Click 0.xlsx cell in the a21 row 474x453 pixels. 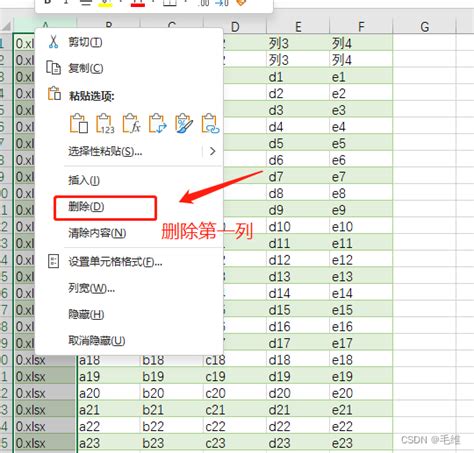tap(45, 410)
